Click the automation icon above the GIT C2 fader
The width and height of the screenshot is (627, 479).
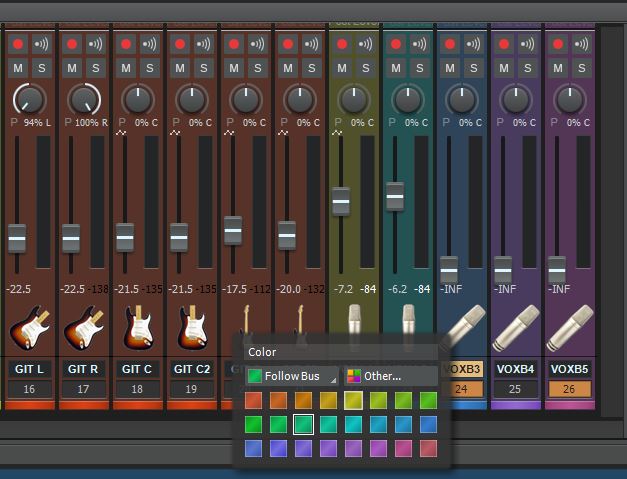click(x=175, y=133)
